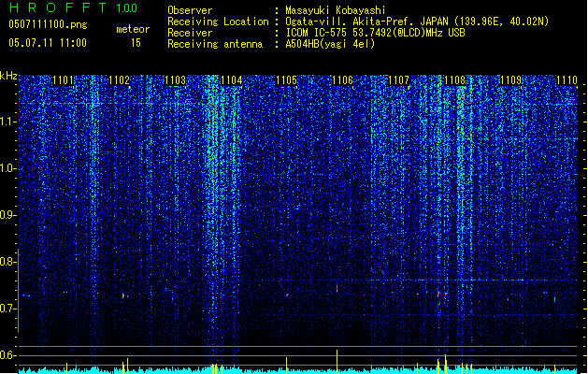This screenshot has width=588, height=374.
Task: Click the 1110 time marker
Action: pos(566,80)
